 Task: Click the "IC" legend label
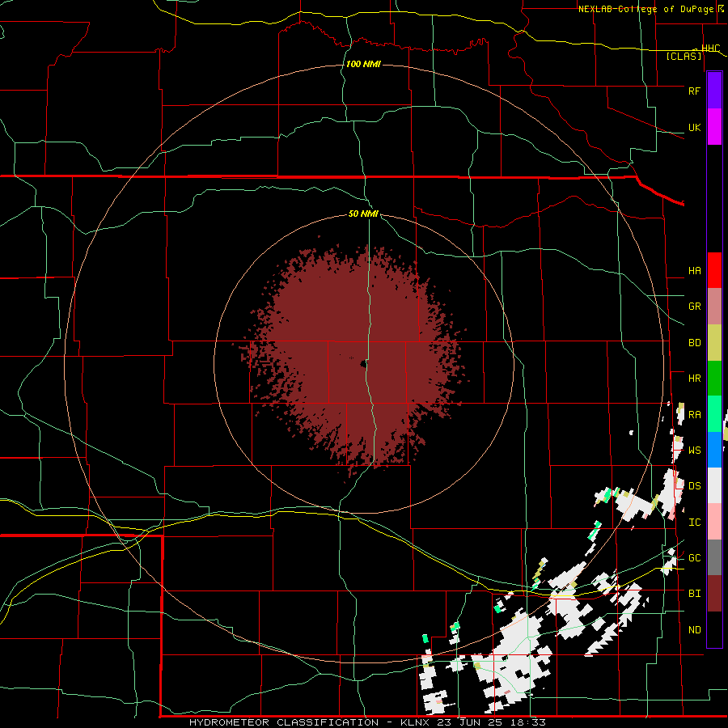(x=694, y=522)
